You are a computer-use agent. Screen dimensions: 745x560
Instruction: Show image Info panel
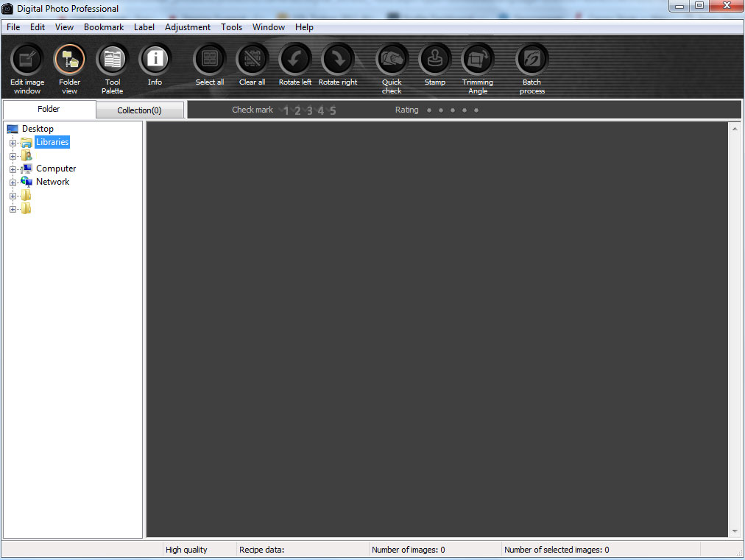pos(155,60)
